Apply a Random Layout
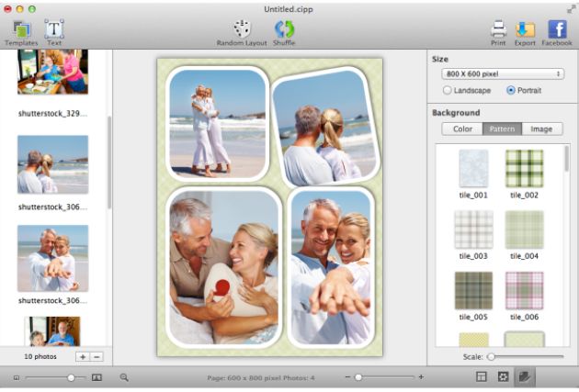The width and height of the screenshot is (579, 392). pyautogui.click(x=242, y=29)
